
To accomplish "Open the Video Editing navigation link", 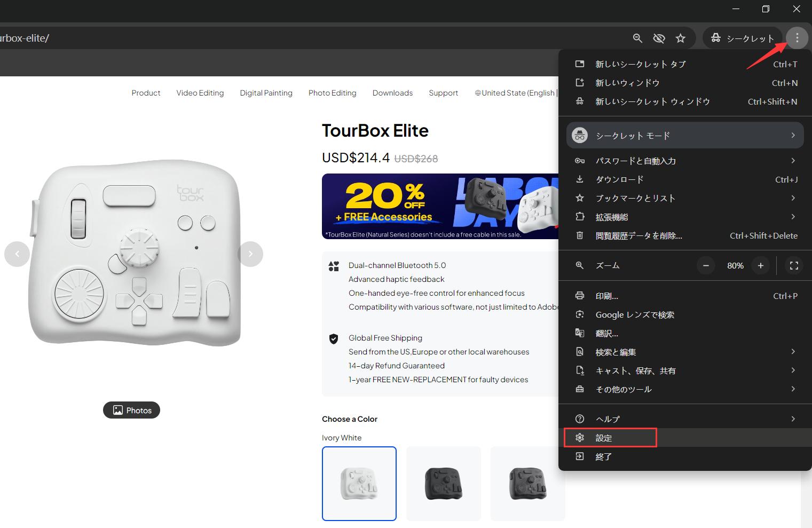I will point(200,93).
